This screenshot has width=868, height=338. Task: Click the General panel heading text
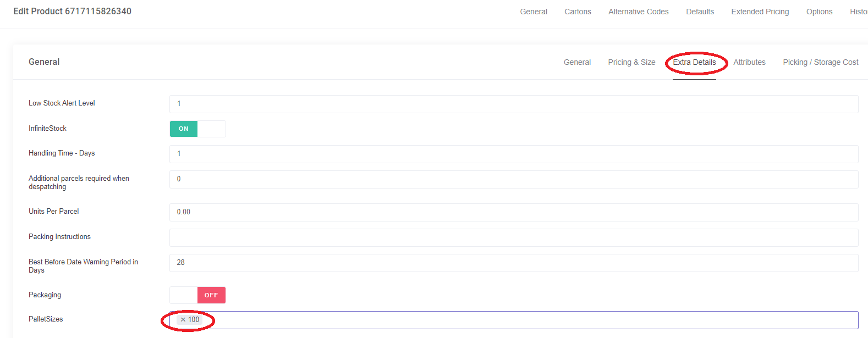[x=44, y=62]
